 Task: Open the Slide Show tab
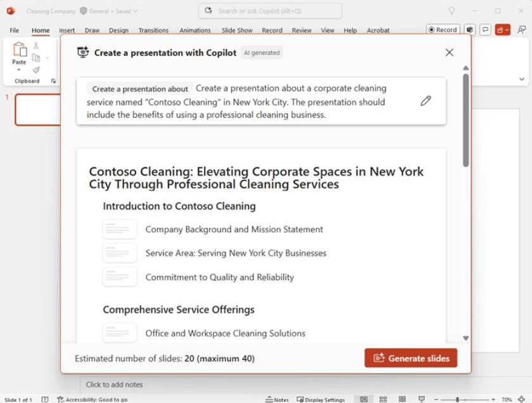click(237, 30)
